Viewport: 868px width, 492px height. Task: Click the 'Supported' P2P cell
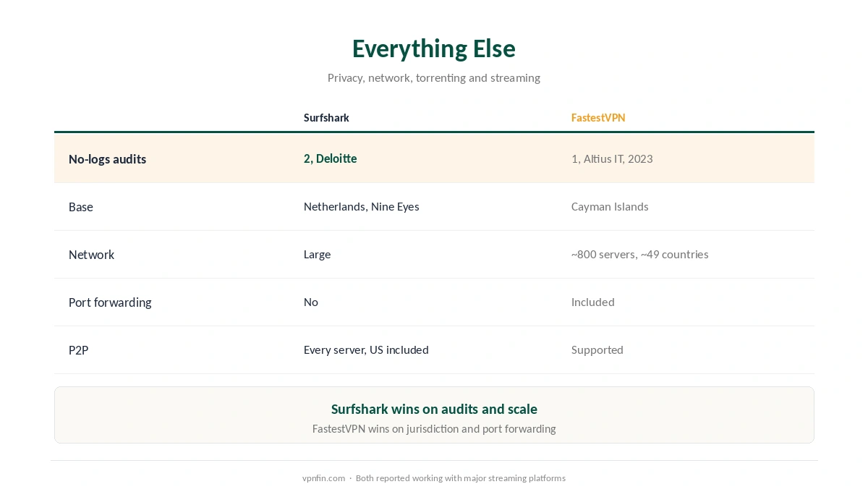597,349
